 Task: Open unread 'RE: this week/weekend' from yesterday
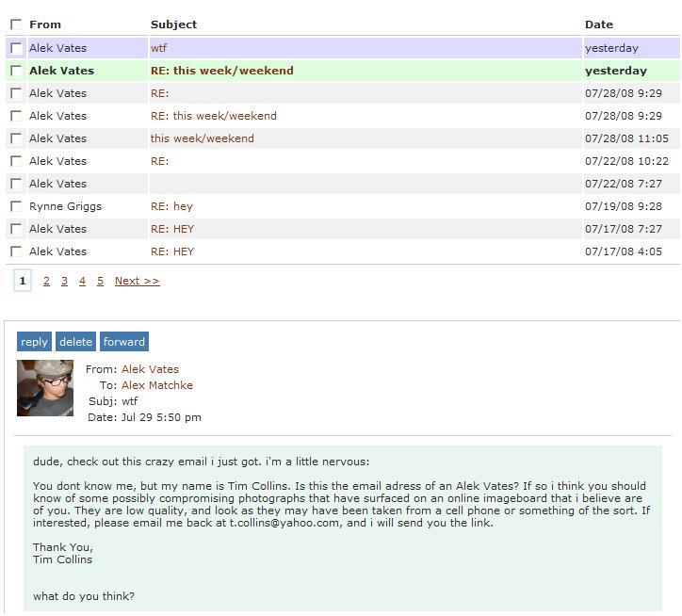[221, 71]
